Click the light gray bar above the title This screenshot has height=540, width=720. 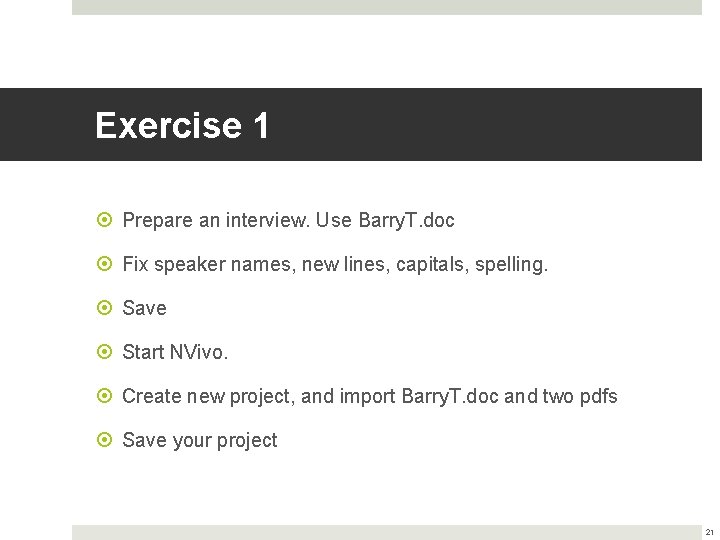point(387,7)
